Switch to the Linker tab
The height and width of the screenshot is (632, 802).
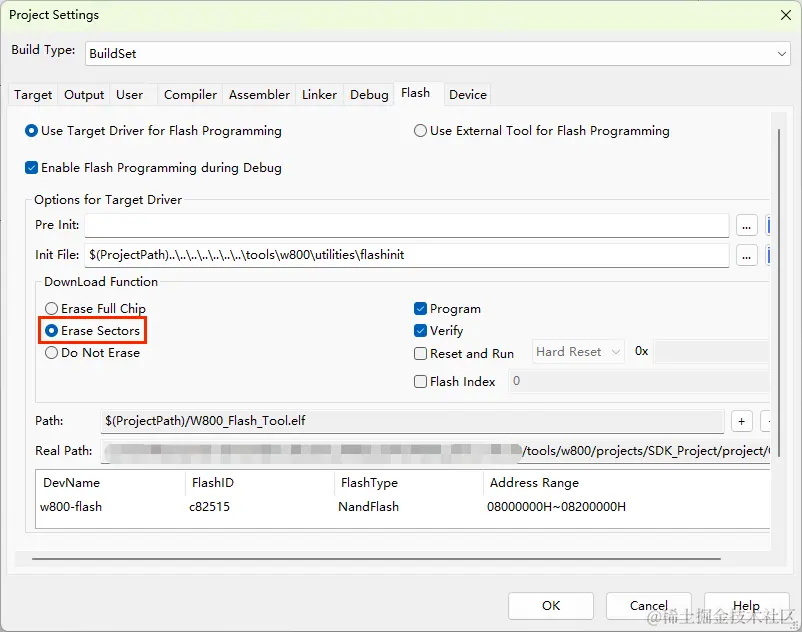point(319,95)
